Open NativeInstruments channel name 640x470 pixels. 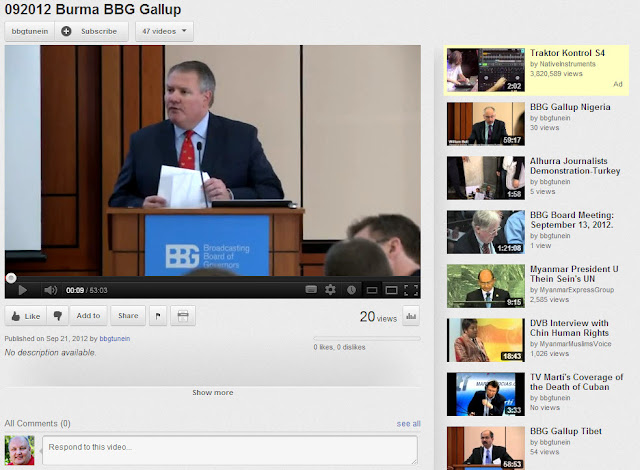(x=567, y=64)
